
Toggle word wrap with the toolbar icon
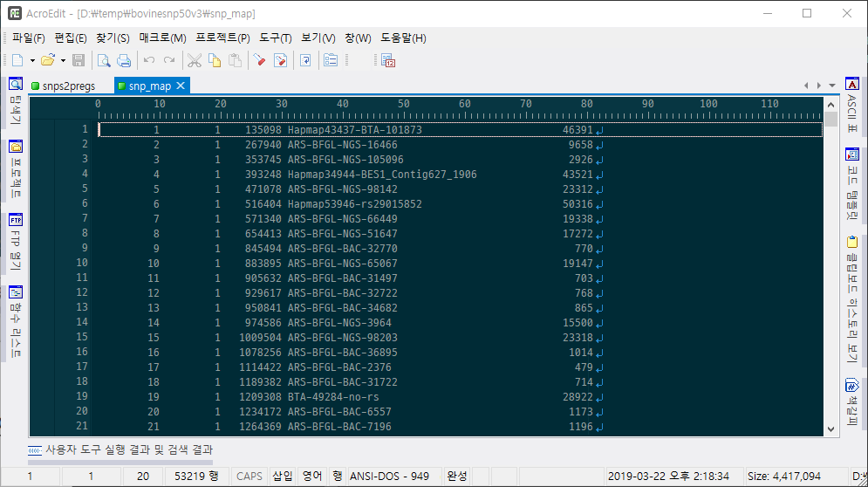[305, 60]
